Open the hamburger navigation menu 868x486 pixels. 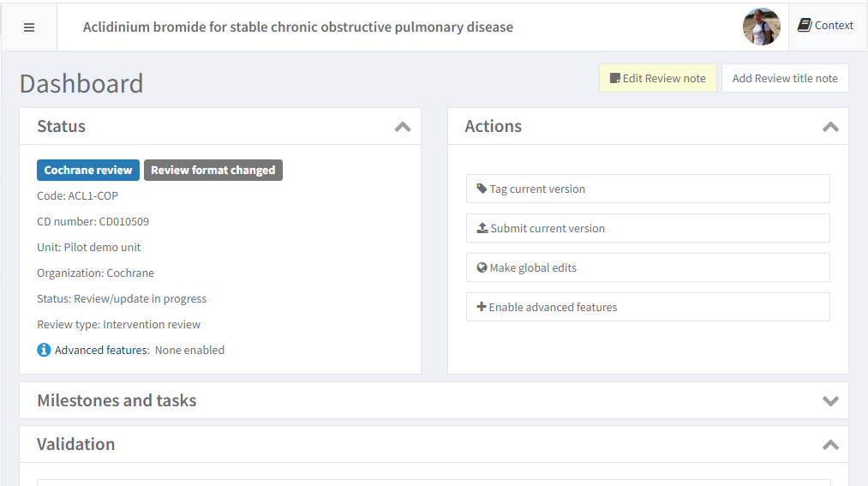29,27
